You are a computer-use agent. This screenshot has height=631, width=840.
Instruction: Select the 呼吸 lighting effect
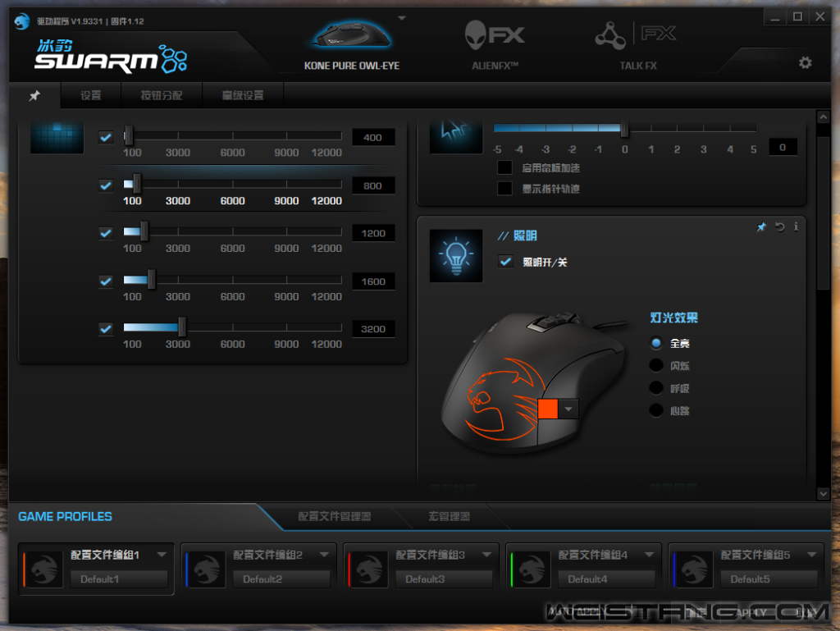[656, 388]
